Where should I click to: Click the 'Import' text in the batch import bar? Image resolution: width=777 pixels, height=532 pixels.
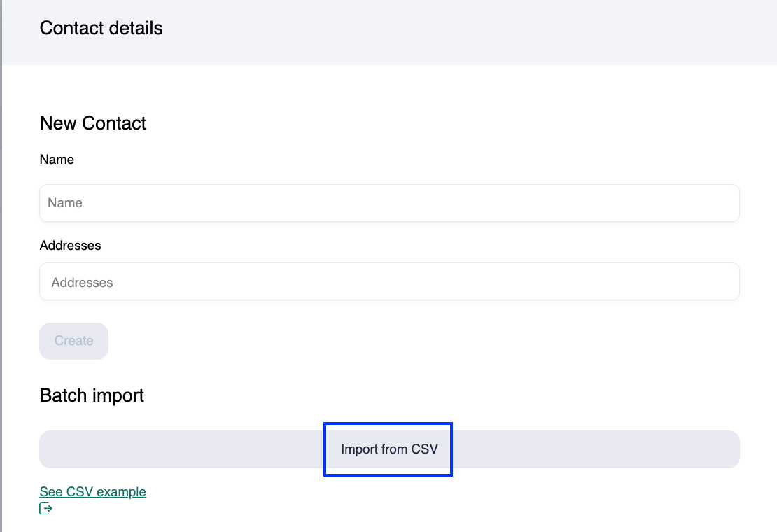(x=359, y=449)
